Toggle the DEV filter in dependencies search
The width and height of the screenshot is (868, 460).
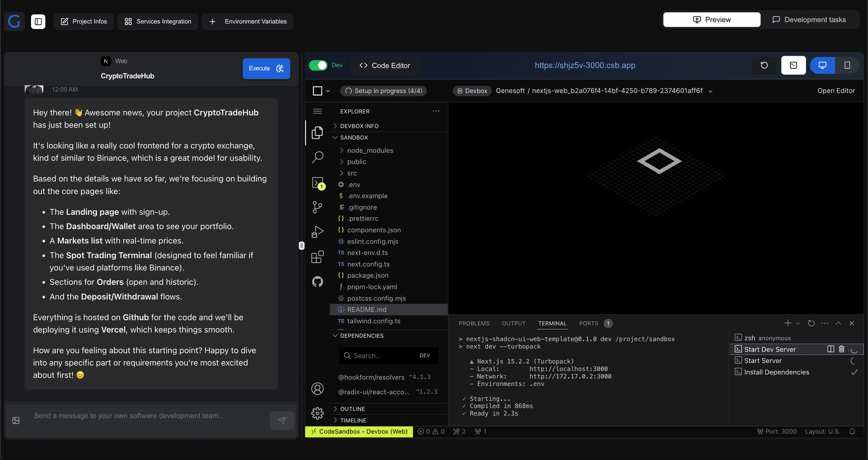point(425,356)
